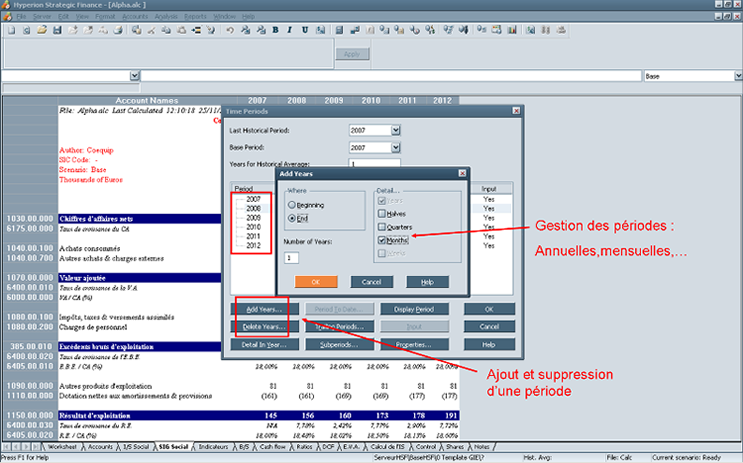Select period 2012 in the period list
Screen dimensions: 743x463
tap(254, 245)
